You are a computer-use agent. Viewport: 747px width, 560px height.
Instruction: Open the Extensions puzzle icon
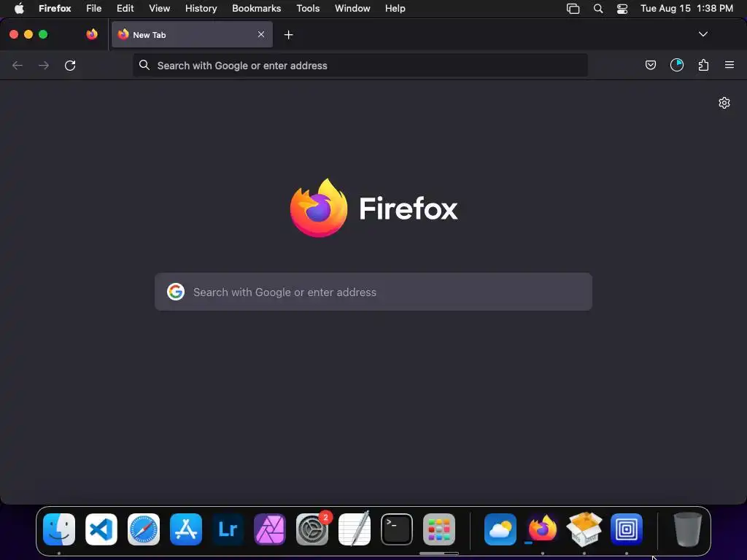703,65
